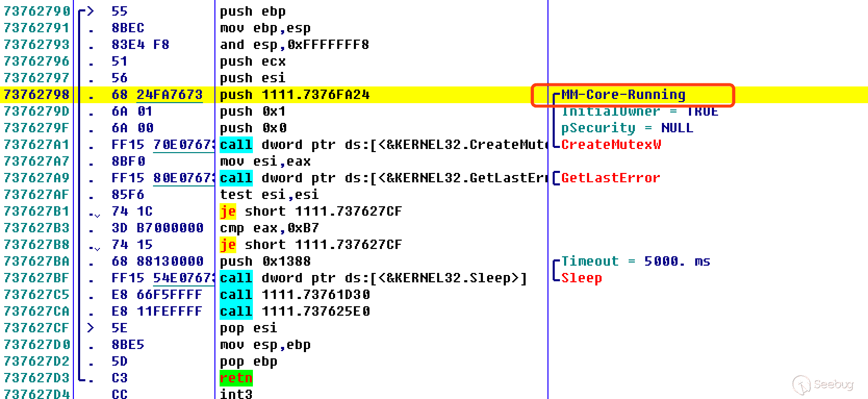Select the call to KERNEL32.GetLastErr instruction

point(384,178)
